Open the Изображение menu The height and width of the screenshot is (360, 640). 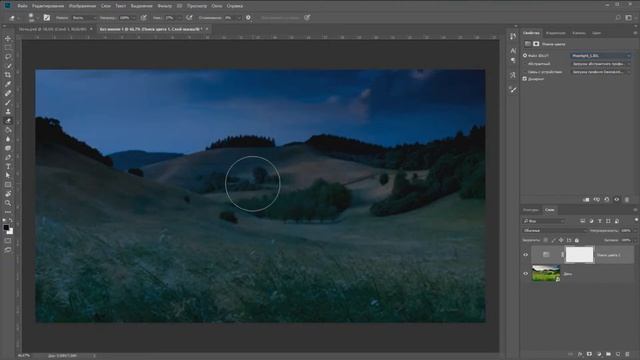[82, 6]
